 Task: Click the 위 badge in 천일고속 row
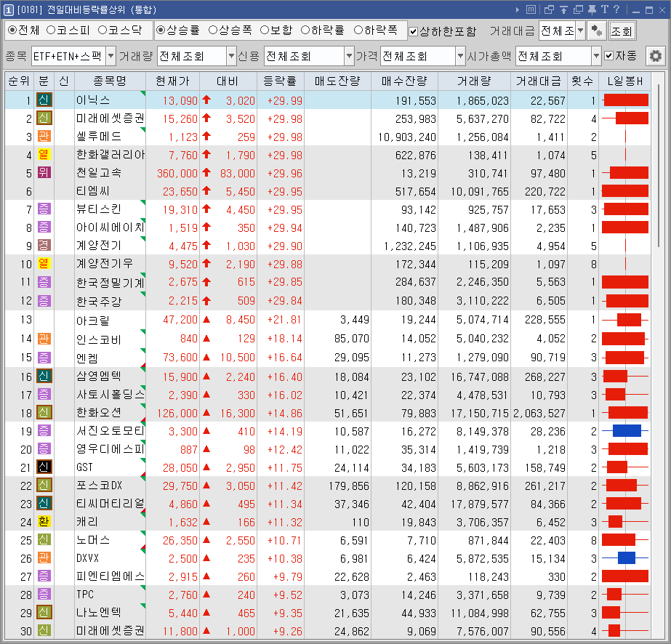[44, 172]
